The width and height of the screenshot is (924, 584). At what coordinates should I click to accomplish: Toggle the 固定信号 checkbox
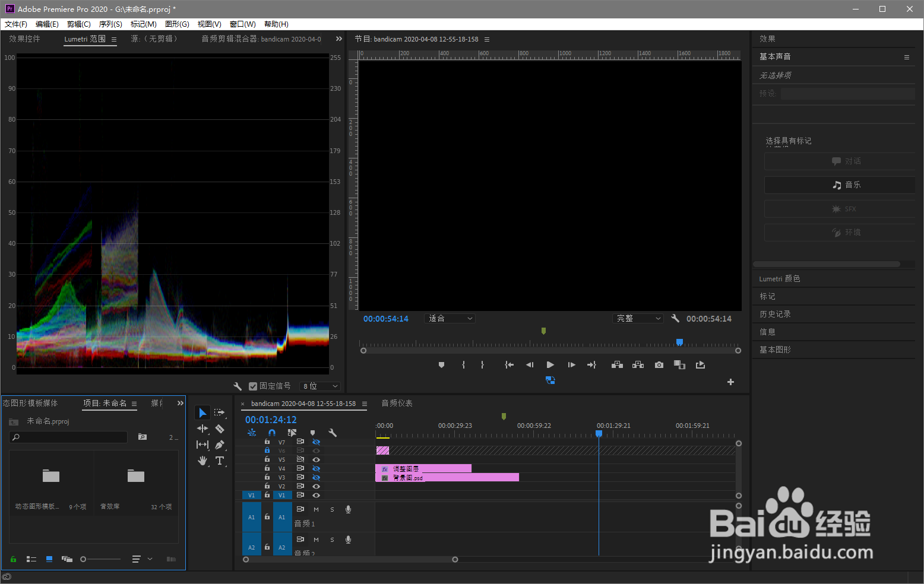[253, 386]
